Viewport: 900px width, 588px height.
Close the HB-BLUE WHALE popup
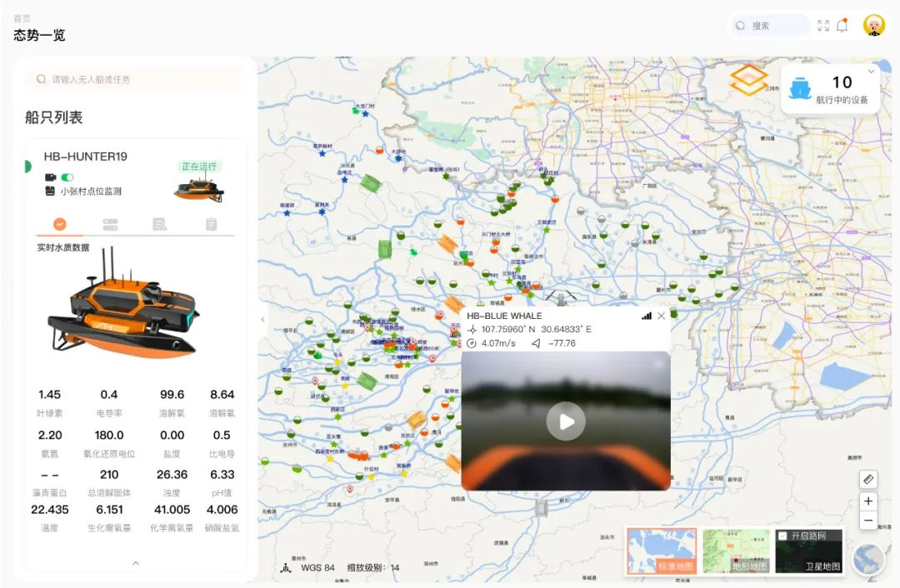pos(662,316)
